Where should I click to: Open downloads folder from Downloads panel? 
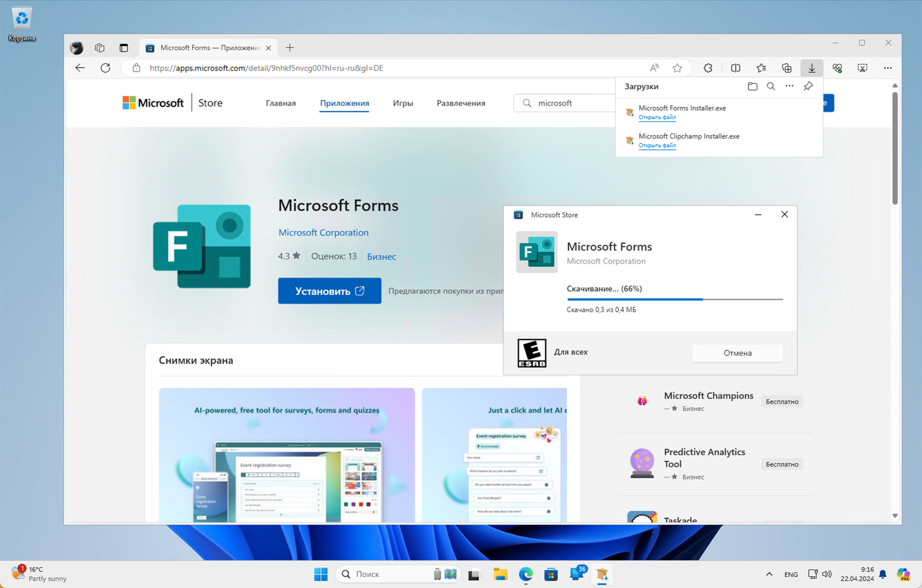(752, 87)
